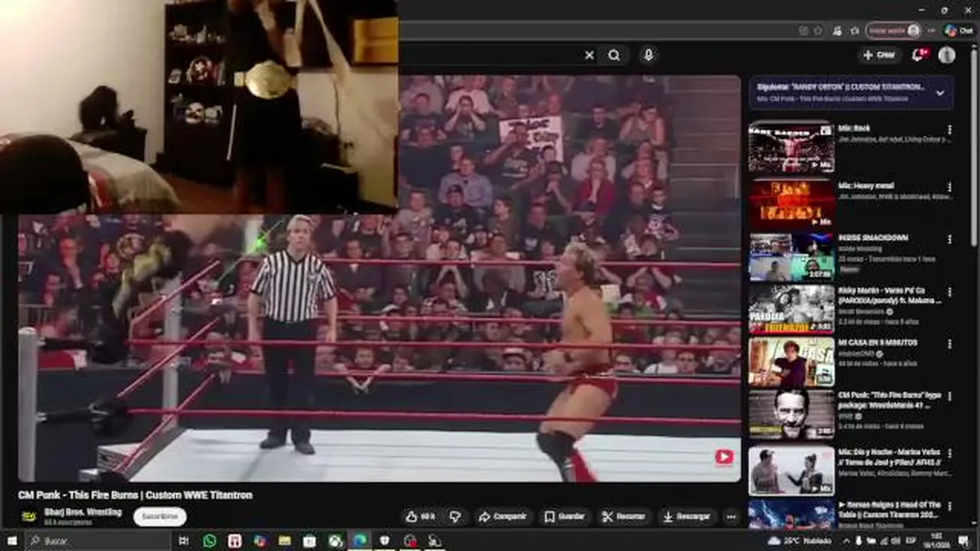Viewport: 980px width, 551px height.
Task: Open the Crear (create) button
Action: point(879,55)
